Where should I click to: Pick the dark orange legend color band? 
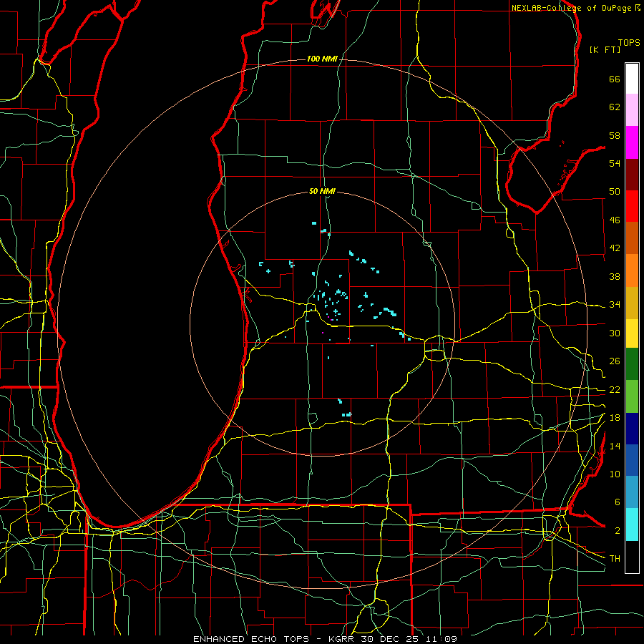coord(632,238)
